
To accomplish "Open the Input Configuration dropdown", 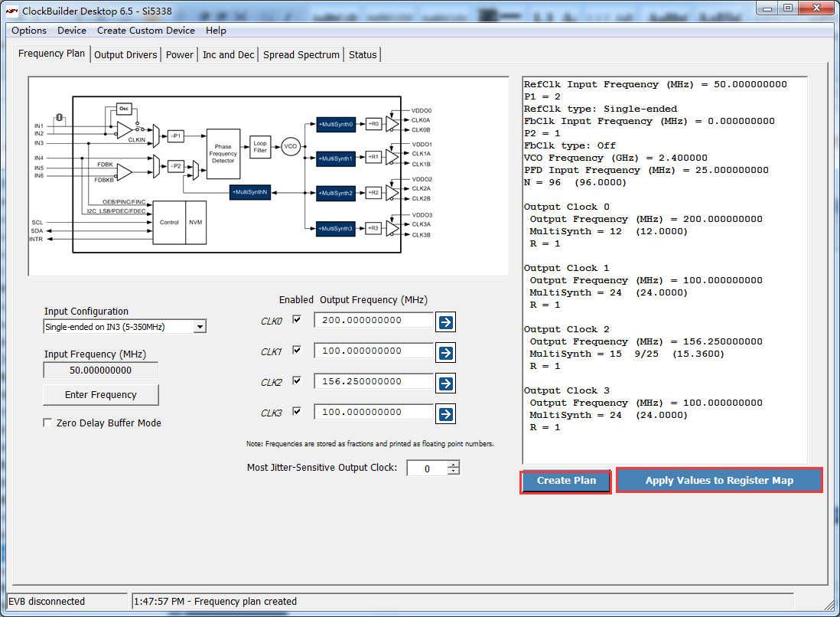I will coord(200,326).
